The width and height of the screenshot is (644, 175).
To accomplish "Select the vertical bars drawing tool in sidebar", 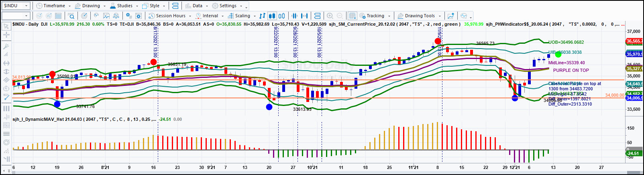I will (x=6, y=108).
